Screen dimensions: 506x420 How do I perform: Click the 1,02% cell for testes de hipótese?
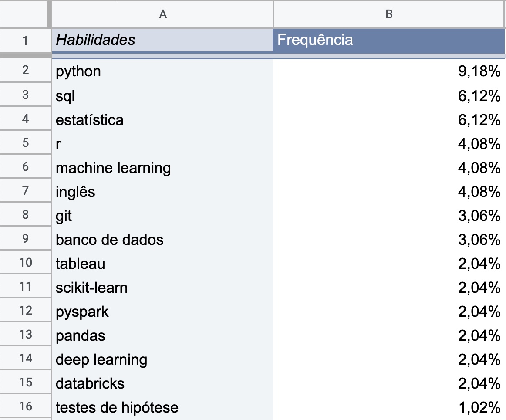click(389, 407)
